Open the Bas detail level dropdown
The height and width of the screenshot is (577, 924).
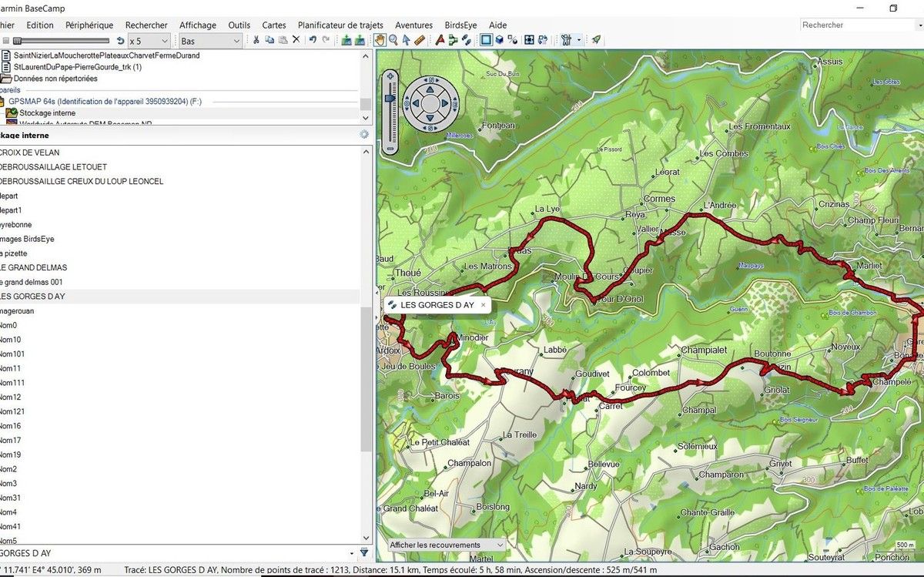pos(211,41)
